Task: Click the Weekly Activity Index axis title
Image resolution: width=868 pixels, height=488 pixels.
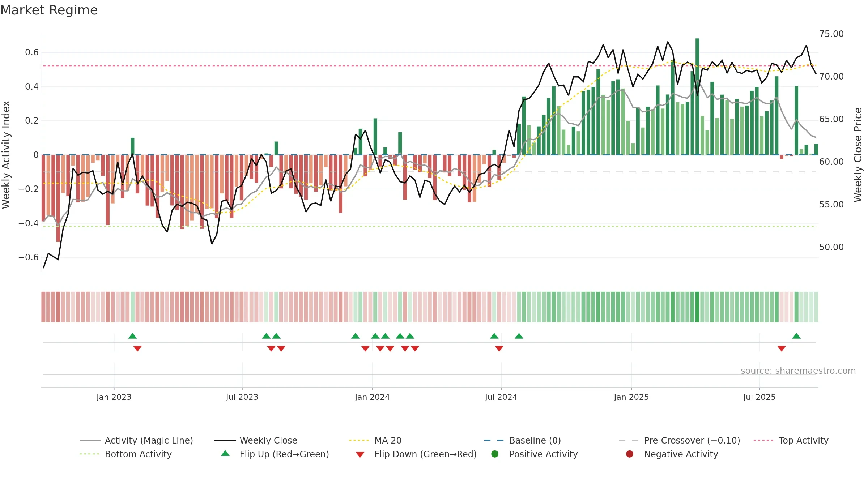Action: coord(6,155)
